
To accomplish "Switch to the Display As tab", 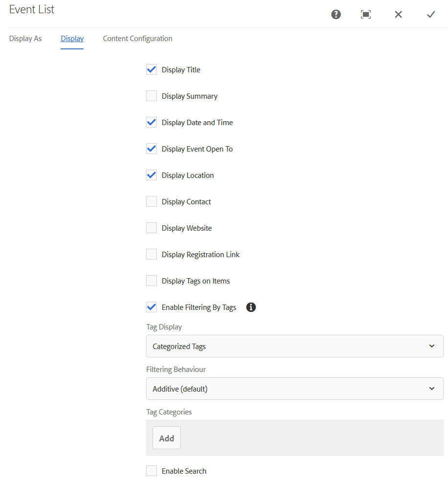I will pos(25,39).
